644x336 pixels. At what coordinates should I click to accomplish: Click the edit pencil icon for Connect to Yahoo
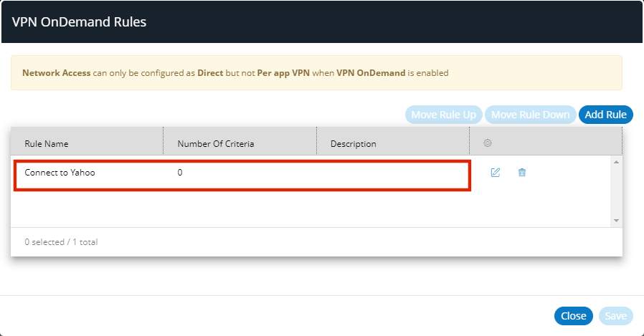[495, 173]
